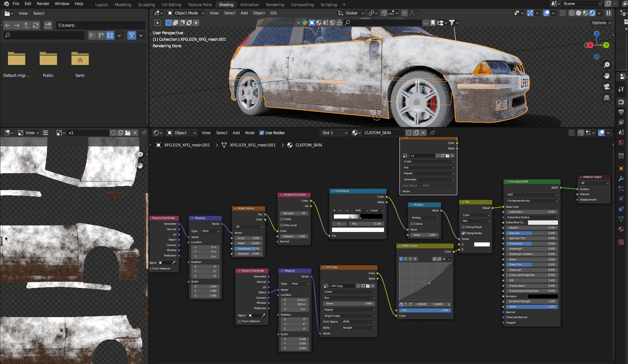Click the viewport zoom gizmo magnifier
Screen dimensions: 628x364
coord(607,65)
